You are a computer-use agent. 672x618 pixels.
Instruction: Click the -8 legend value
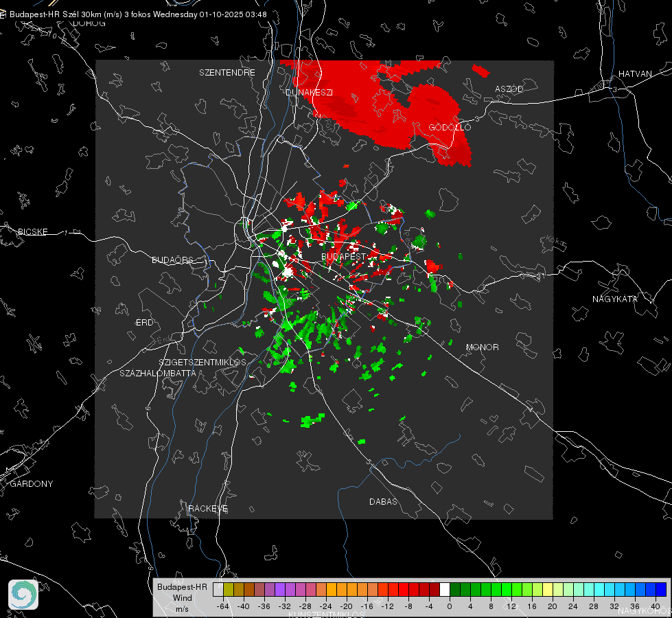click(x=408, y=606)
